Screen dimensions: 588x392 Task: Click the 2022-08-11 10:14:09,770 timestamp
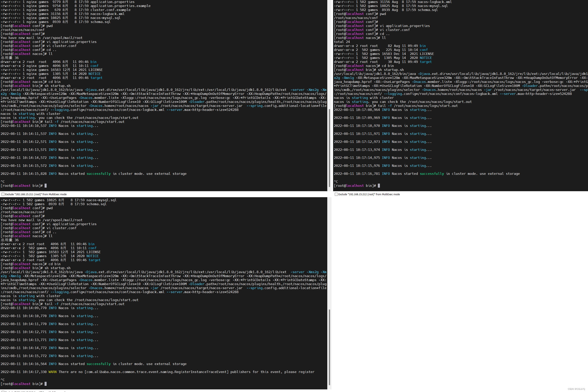(x=24, y=308)
